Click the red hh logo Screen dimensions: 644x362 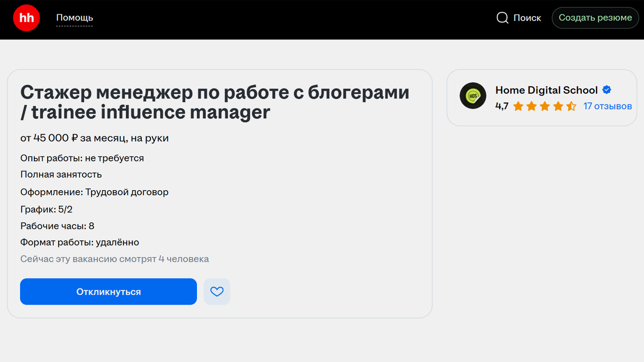click(26, 18)
